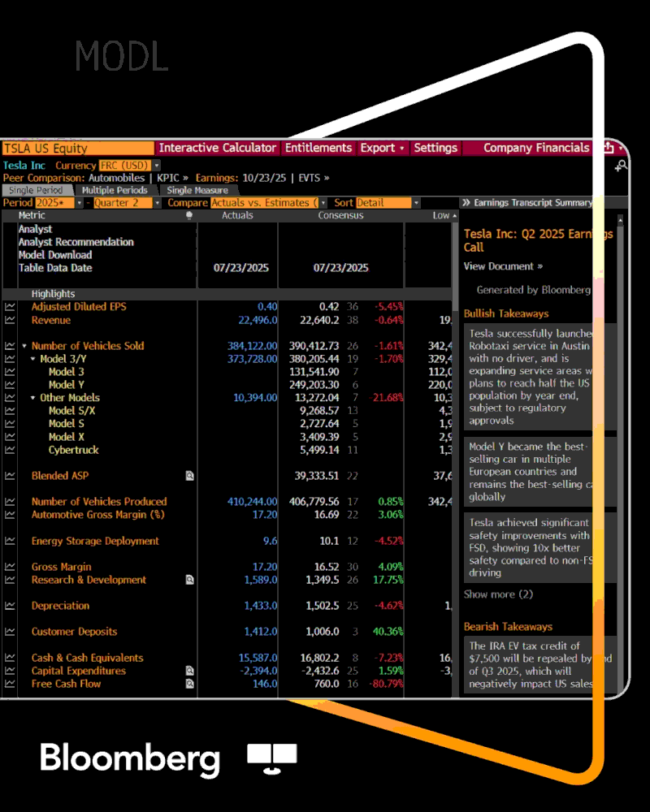Click the detail magnifier icon beside Blended ASP
The image size is (650, 812).
tap(189, 476)
